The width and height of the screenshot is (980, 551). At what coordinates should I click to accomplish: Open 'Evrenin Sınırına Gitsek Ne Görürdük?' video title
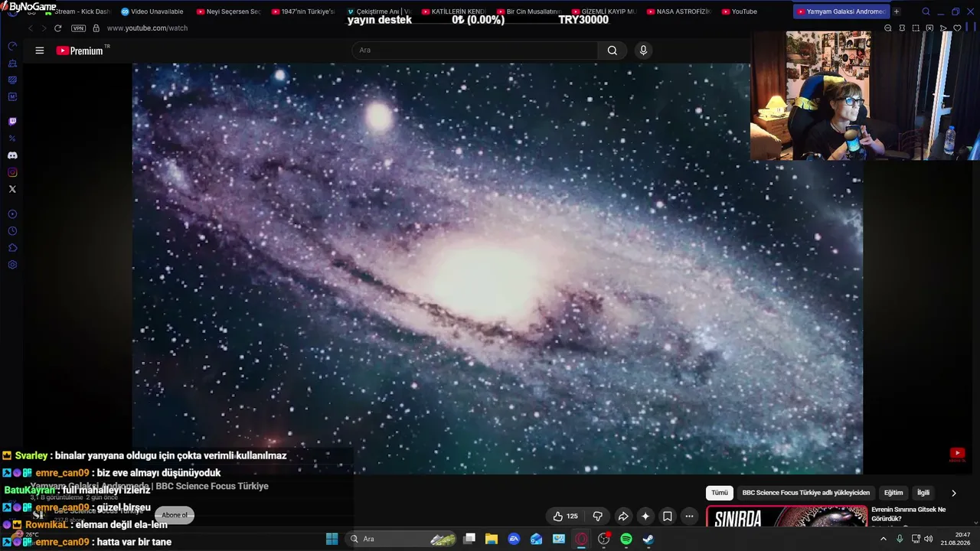coord(909,514)
